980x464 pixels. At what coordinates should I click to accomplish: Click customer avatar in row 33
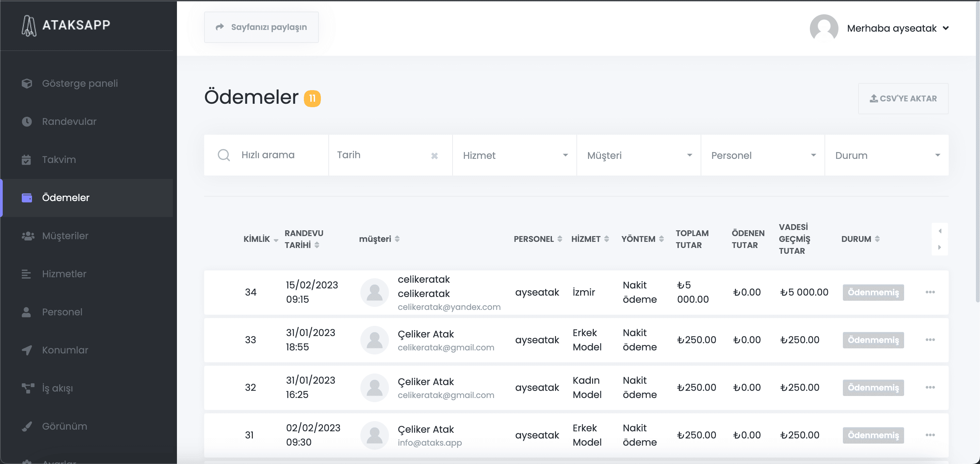point(374,340)
